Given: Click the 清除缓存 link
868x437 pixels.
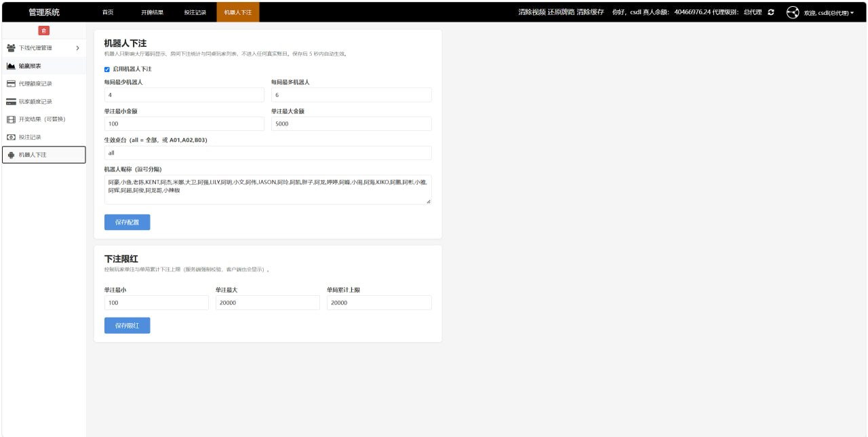Looking at the screenshot, I should [x=590, y=12].
